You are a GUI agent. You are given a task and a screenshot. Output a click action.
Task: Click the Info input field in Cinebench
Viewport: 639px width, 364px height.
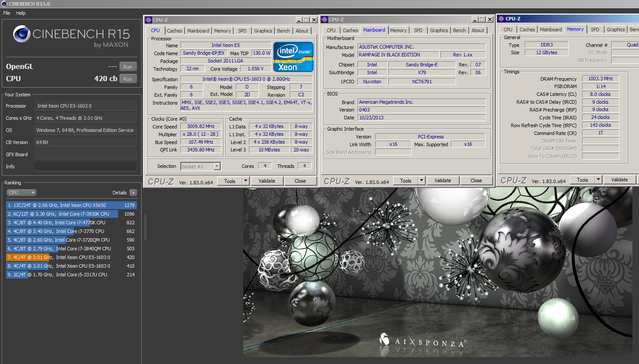pyautogui.click(x=86, y=167)
